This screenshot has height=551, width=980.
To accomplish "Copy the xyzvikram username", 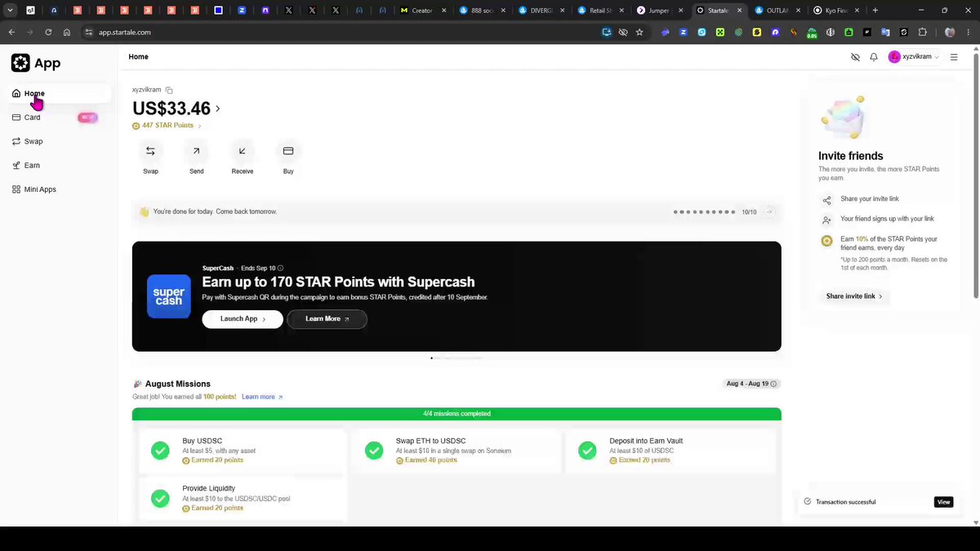I will (169, 90).
